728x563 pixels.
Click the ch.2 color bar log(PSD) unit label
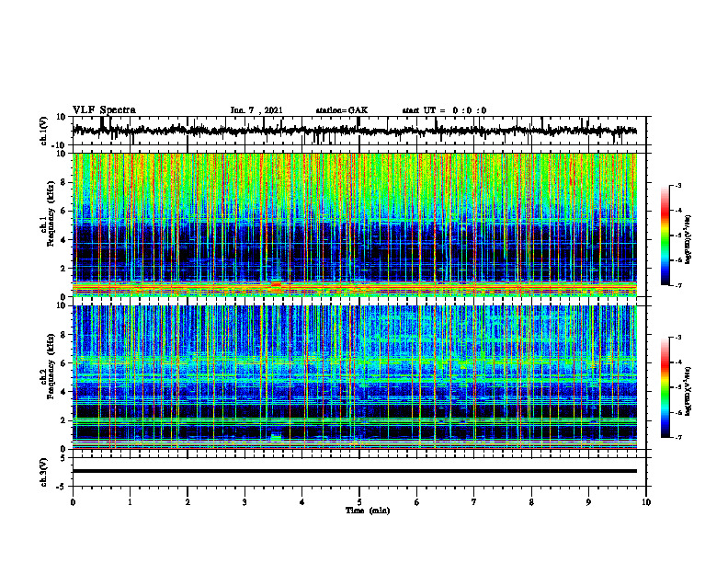click(x=688, y=392)
